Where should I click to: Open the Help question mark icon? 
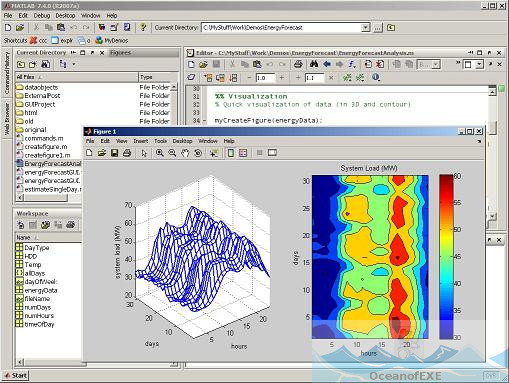point(143,27)
